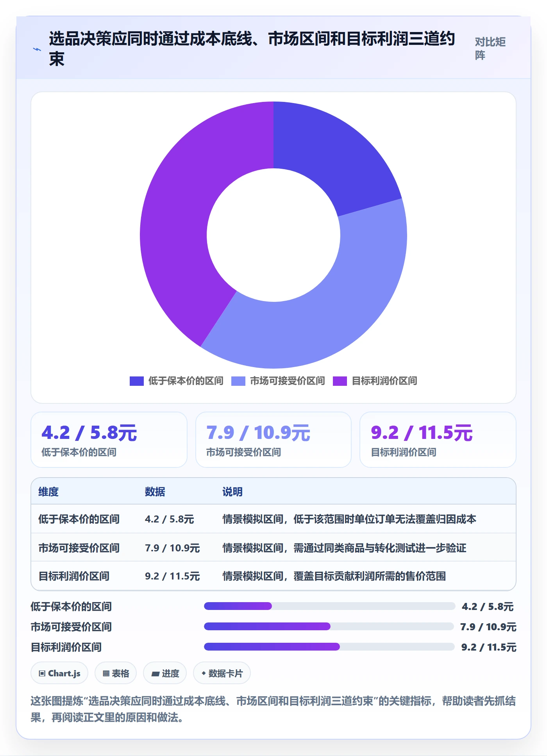Click the summary paragraph at bottom

coord(273,709)
